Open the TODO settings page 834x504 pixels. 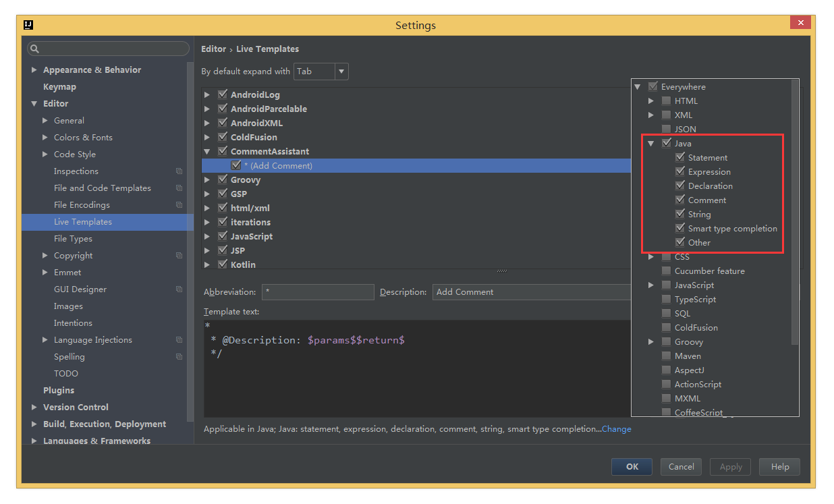(66, 374)
